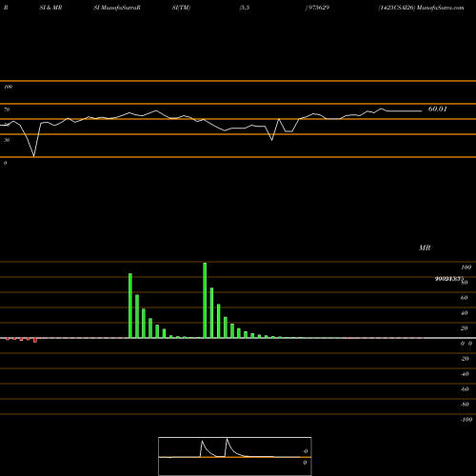Click the RSI current value 60.01 label

point(438,109)
